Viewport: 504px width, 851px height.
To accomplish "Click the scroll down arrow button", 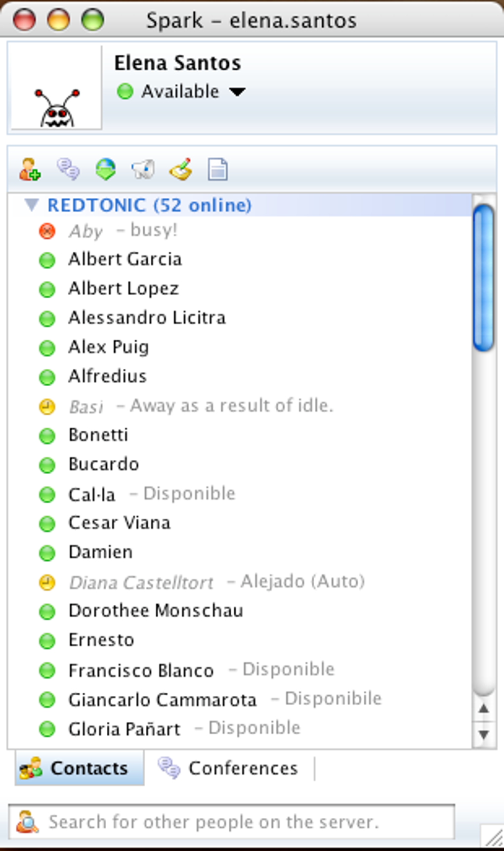I will tap(484, 734).
